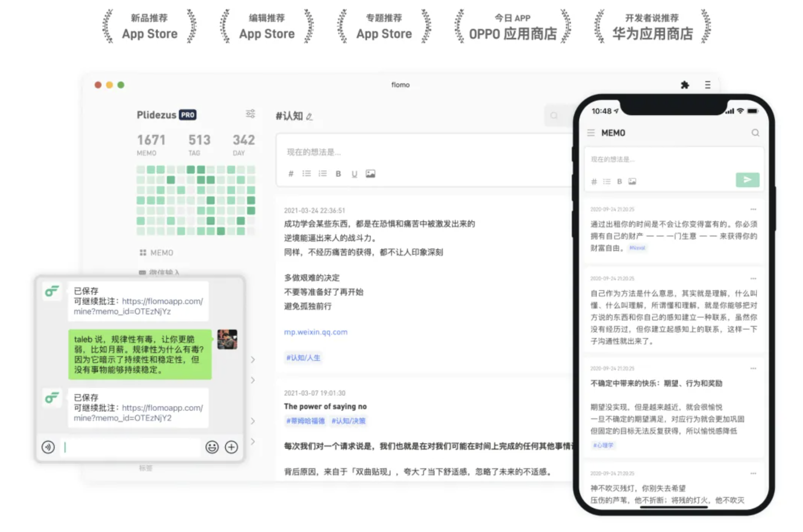Open the emoji picker in chat bar
Screen dimensions: 803x532
[212, 447]
